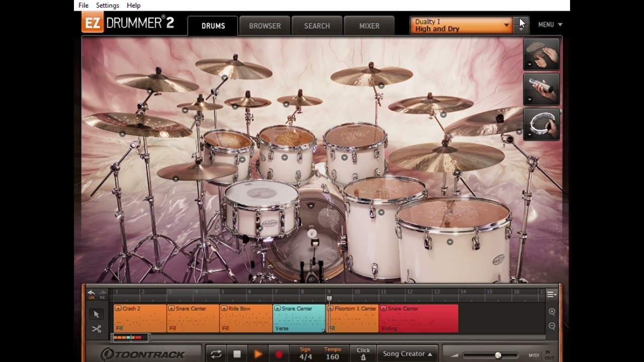Open the Help menu
Image resolution: width=644 pixels, height=362 pixels.
click(x=133, y=5)
